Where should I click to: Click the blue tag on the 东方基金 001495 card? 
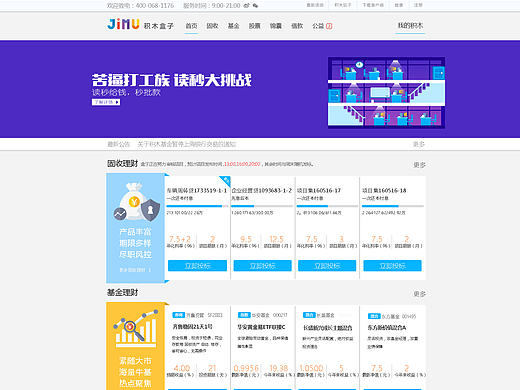(x=374, y=316)
